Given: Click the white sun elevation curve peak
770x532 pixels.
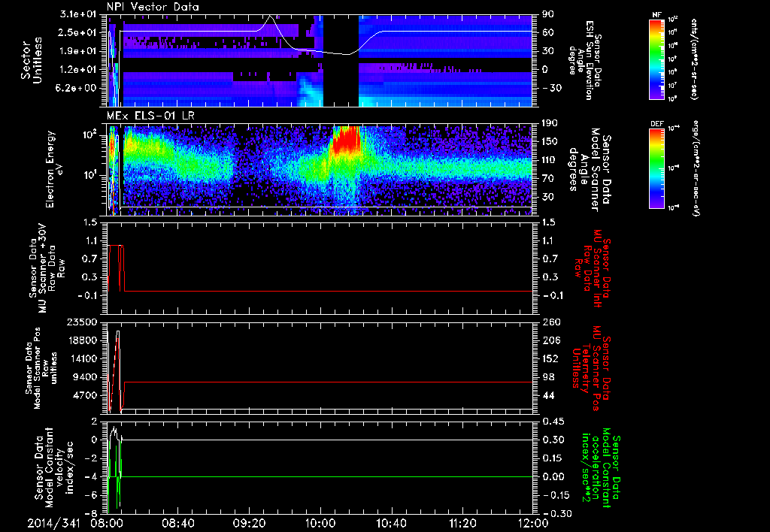Looking at the screenshot, I should click(271, 17).
